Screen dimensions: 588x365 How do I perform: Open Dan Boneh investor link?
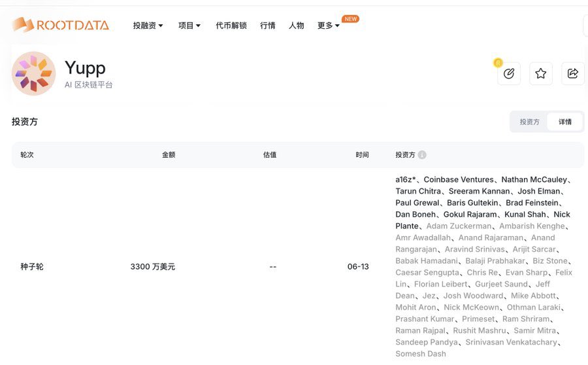coord(416,215)
